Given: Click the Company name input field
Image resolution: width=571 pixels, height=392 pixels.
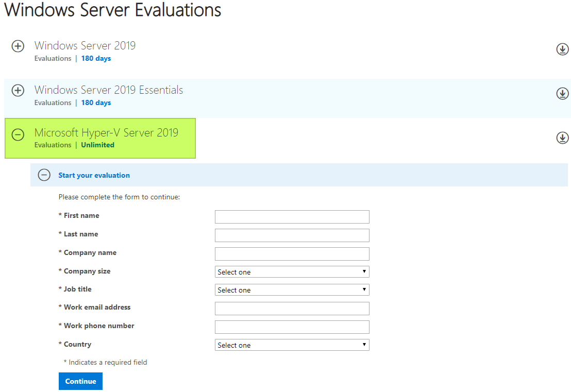Looking at the screenshot, I should [x=292, y=253].
